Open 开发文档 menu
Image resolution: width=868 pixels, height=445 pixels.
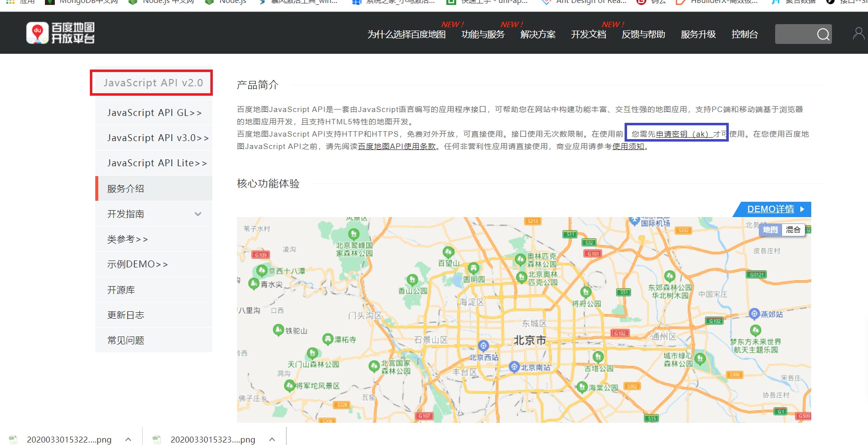coord(589,34)
